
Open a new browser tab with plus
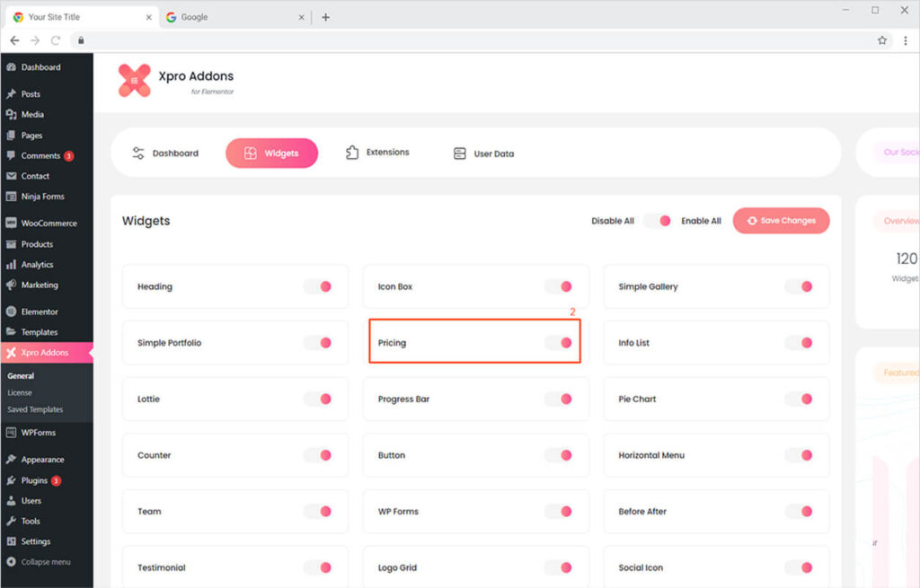325,17
